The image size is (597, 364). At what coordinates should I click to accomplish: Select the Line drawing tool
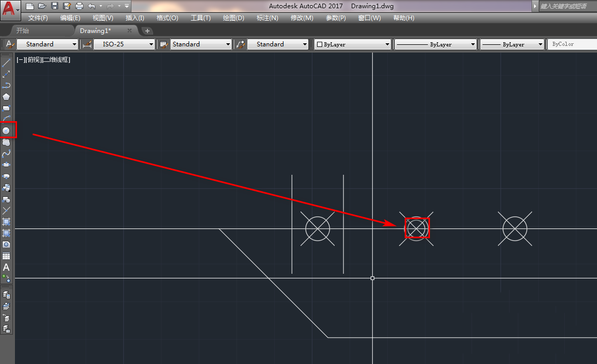[x=6, y=63]
